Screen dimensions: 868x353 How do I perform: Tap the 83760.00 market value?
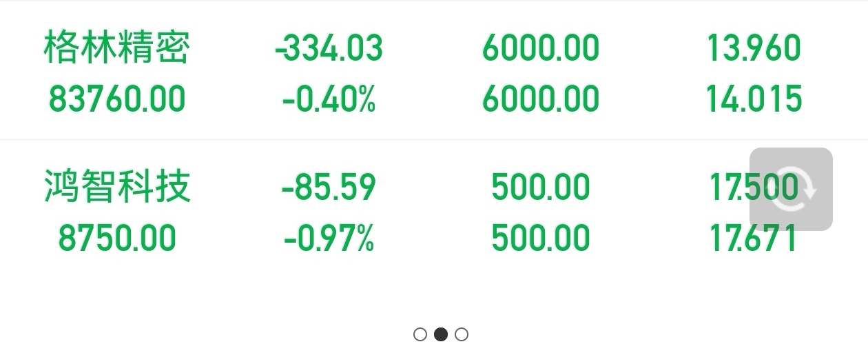coord(117,99)
